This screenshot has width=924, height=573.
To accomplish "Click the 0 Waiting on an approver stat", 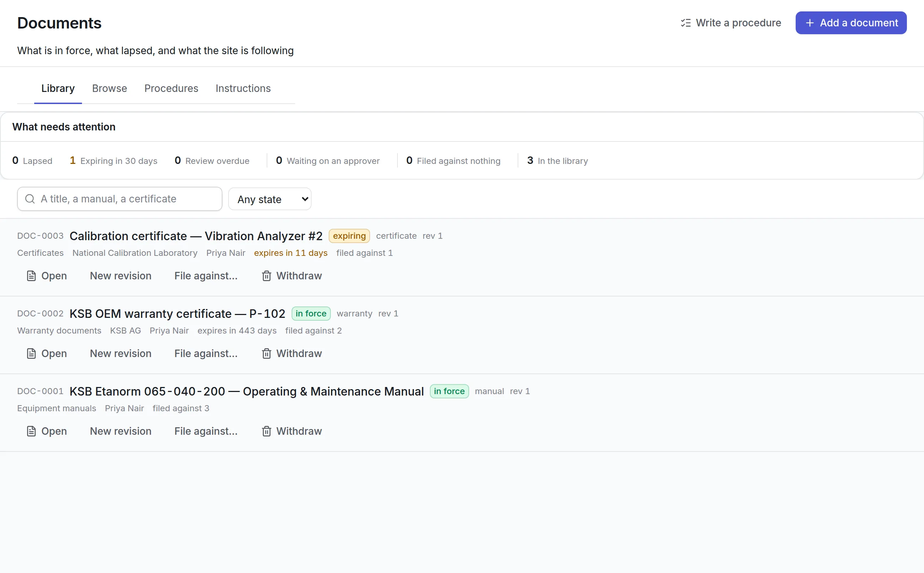I will (328, 161).
